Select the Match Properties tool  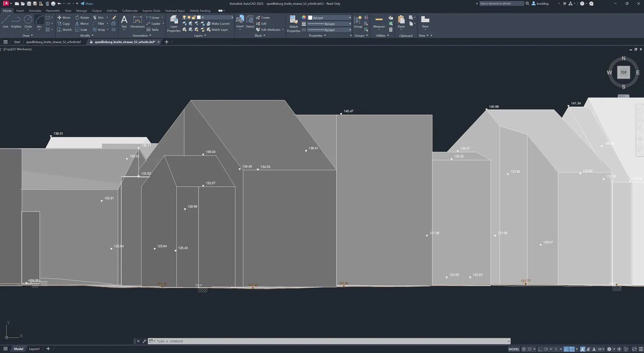coord(294,23)
